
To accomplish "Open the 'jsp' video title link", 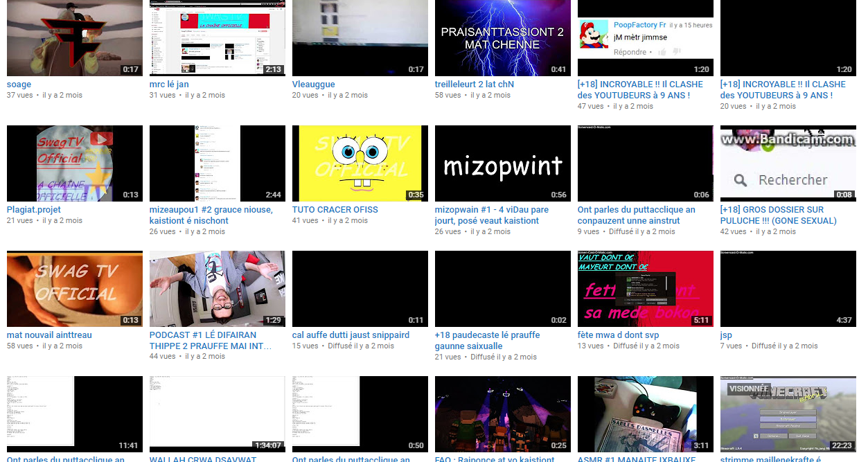I will pos(726,335).
